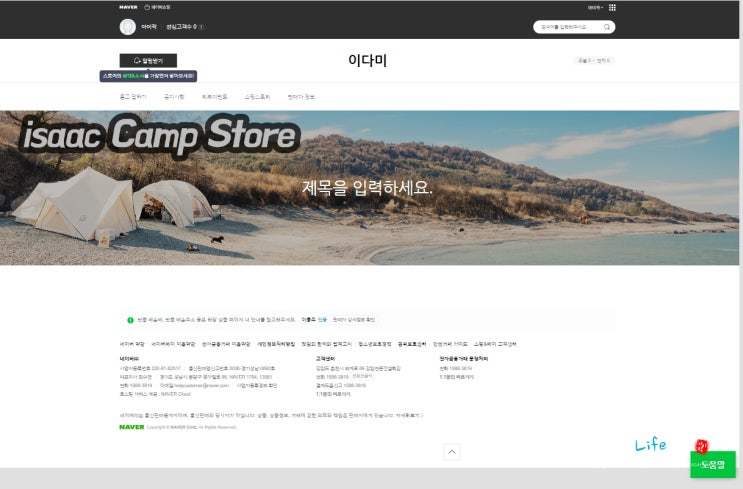This screenshot has height=489, width=743.
Task: Click the back-to-top arrow icon
Action: (x=452, y=452)
